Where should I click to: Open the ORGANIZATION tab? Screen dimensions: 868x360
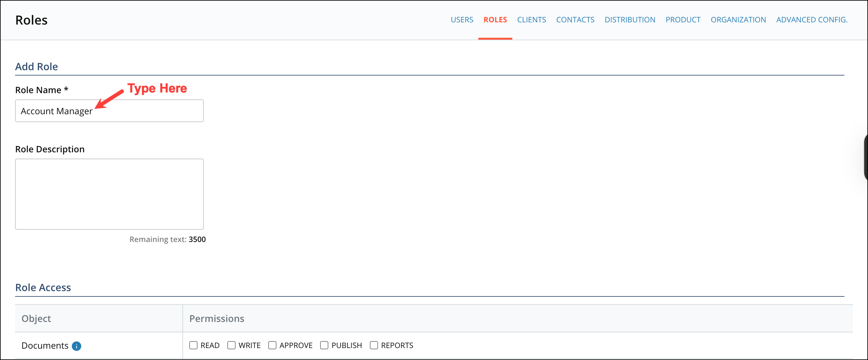(x=738, y=20)
